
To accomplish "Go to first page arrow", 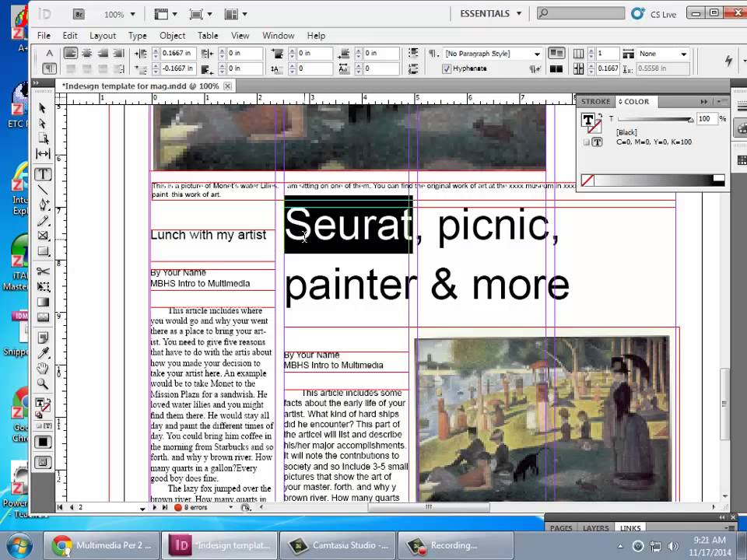I will point(60,508).
